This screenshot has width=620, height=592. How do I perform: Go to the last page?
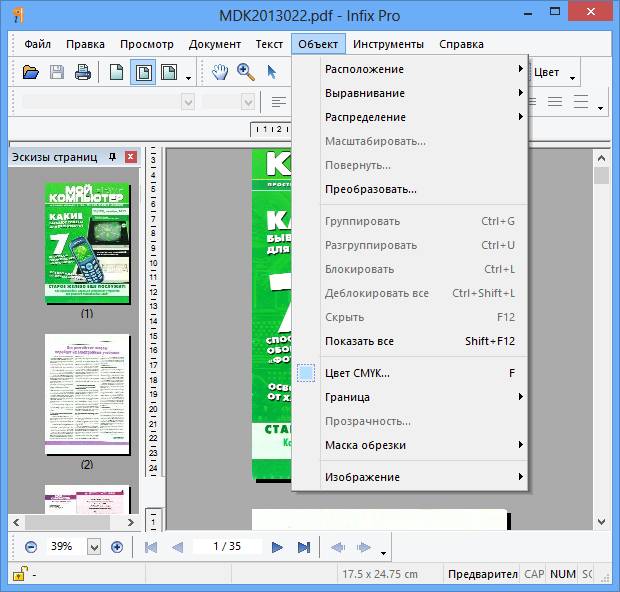coord(303,547)
